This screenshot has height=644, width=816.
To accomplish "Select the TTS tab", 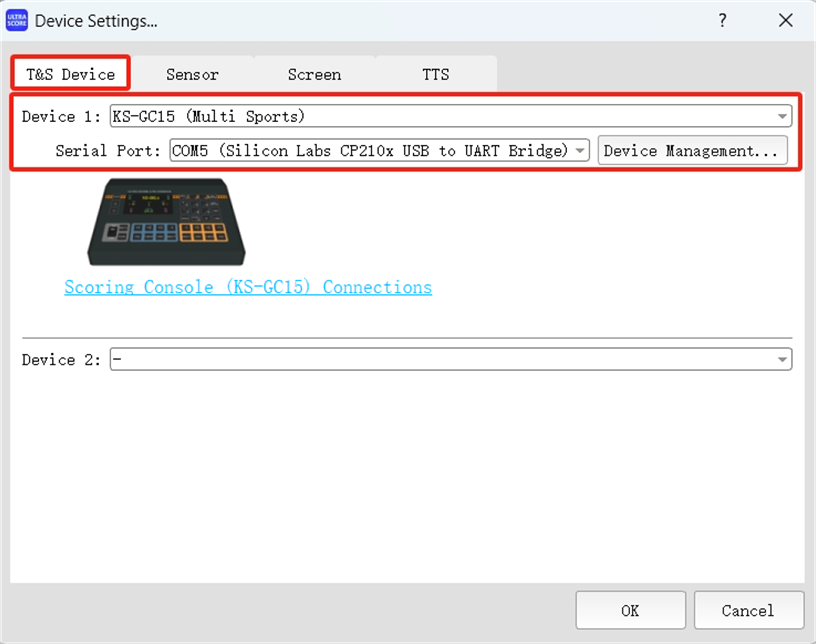I will pos(436,74).
